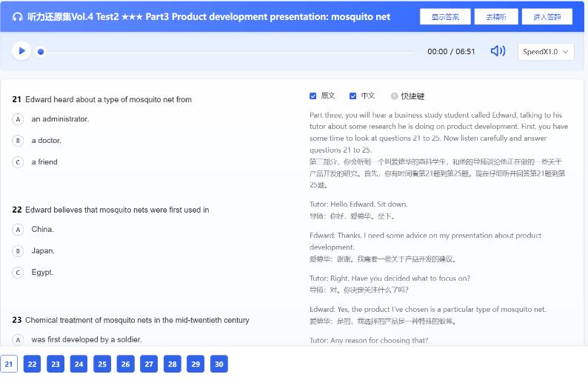The height and width of the screenshot is (380, 588).
Task: Jump to question 29 in the navigator
Action: 196,364
